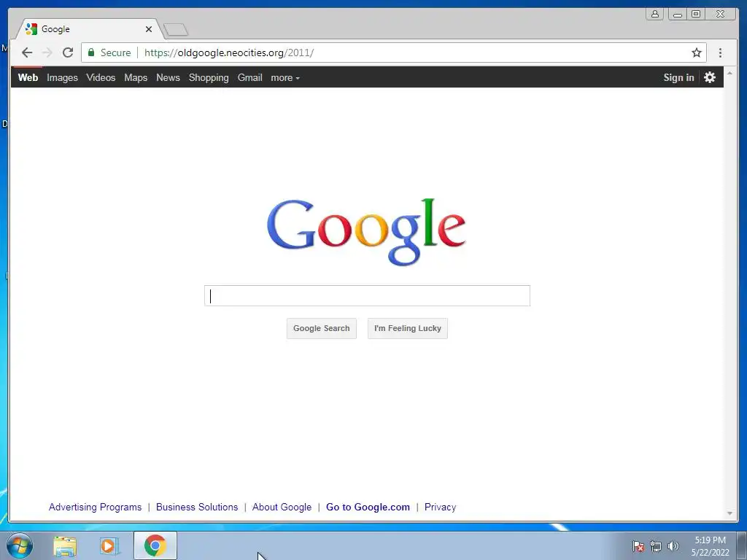
Task: Click the Google favicon on the tab
Action: (31, 29)
